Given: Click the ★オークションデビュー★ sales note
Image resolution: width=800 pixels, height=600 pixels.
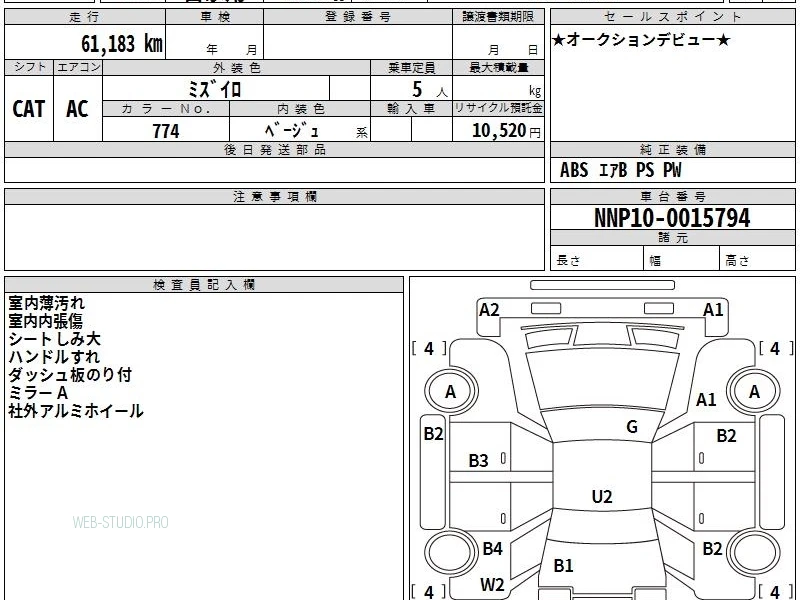Looking at the screenshot, I should click(x=641, y=40).
